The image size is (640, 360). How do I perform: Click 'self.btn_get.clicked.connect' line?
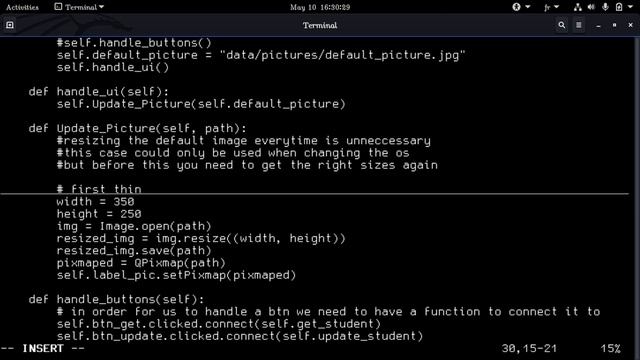[x=218, y=324]
